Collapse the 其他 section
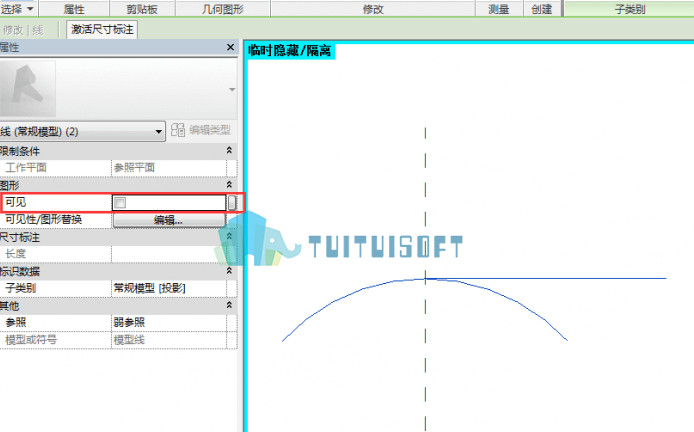 pyautogui.click(x=229, y=305)
